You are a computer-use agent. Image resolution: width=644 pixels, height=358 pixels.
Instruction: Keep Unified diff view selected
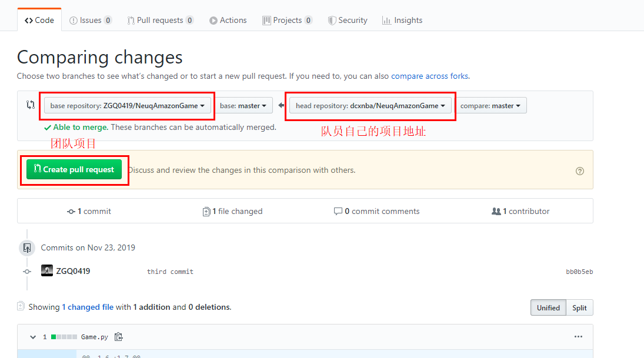pos(548,307)
